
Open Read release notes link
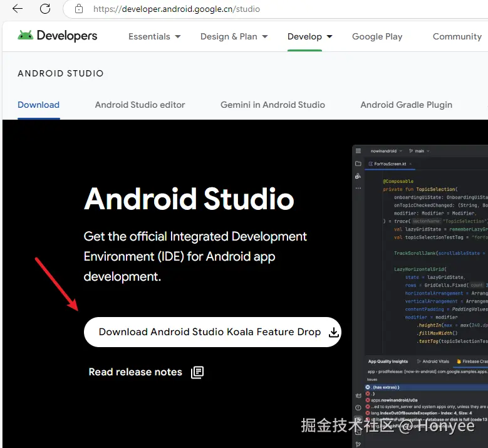point(146,372)
